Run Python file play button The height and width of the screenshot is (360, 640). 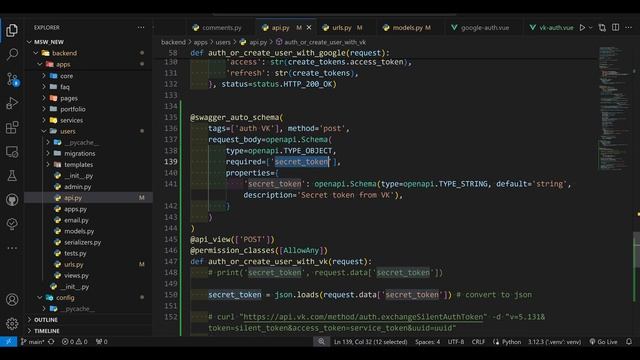(582, 27)
